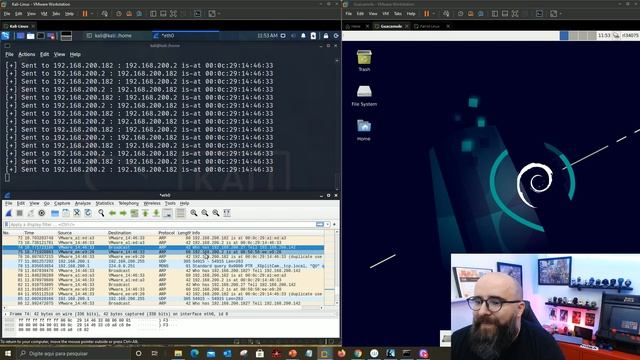Restart the capture using the Wireshark toolbar icon
This screenshot has width=640, height=360.
31,213
